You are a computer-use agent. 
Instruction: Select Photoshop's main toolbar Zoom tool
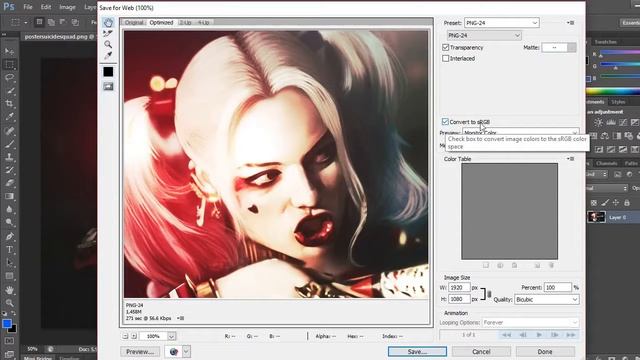(x=9, y=303)
